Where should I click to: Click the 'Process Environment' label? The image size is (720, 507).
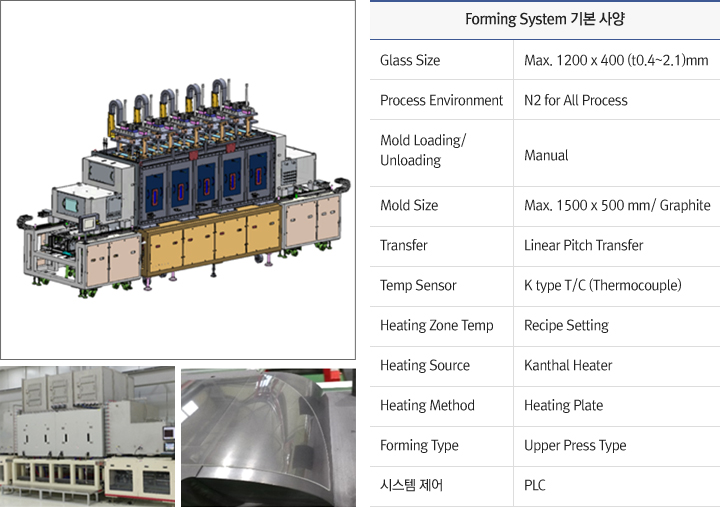click(441, 100)
